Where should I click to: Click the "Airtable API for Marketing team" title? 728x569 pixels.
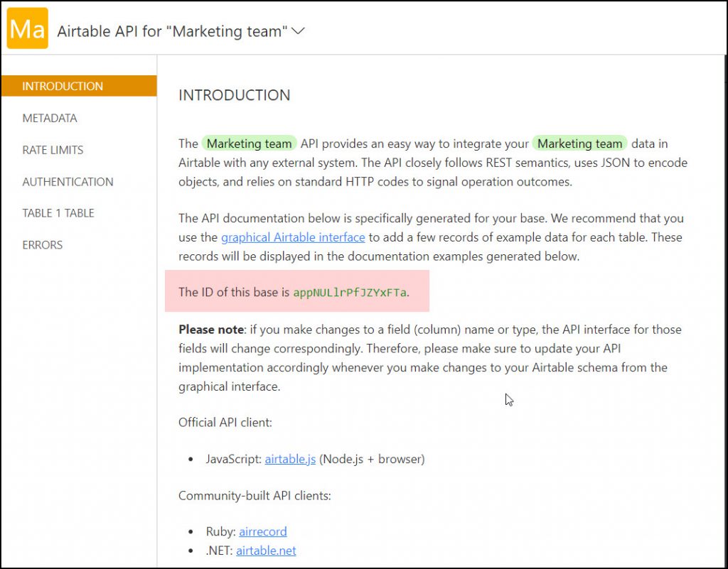pyautogui.click(x=172, y=31)
